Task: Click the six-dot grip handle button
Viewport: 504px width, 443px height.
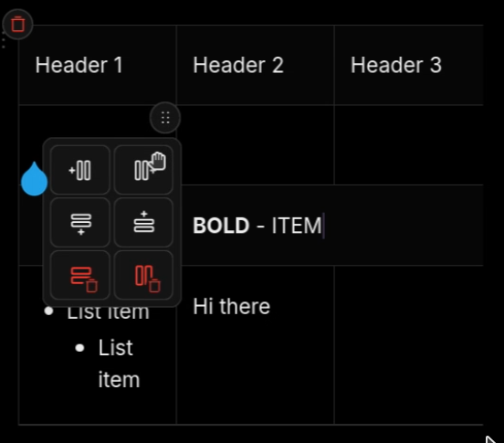Action: 165,118
